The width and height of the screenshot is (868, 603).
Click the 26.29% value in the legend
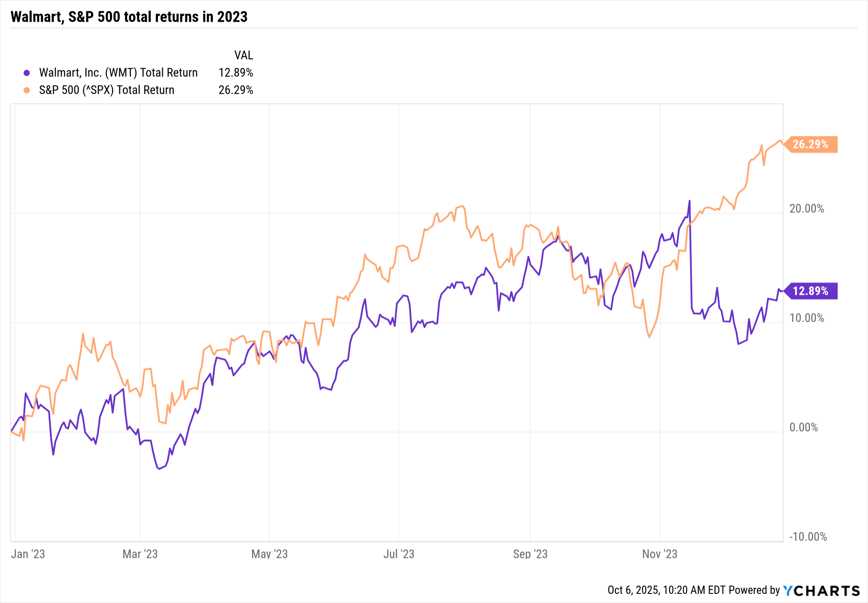tap(236, 90)
